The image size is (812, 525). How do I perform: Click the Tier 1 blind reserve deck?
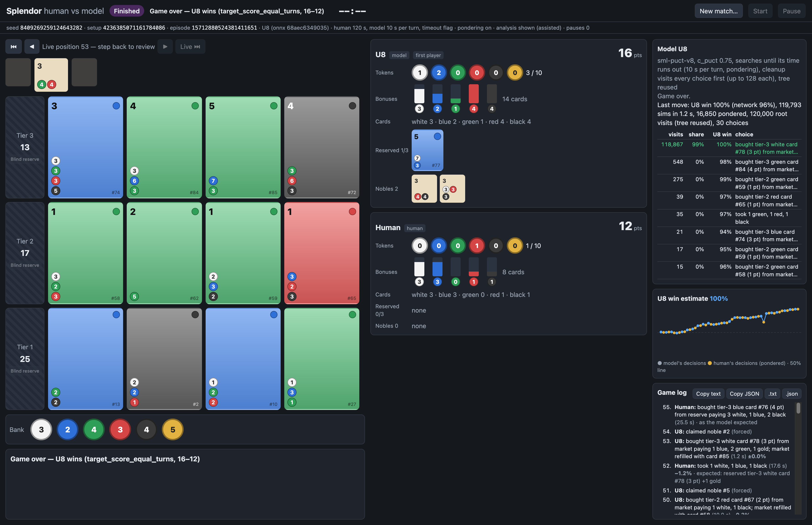coord(25,359)
